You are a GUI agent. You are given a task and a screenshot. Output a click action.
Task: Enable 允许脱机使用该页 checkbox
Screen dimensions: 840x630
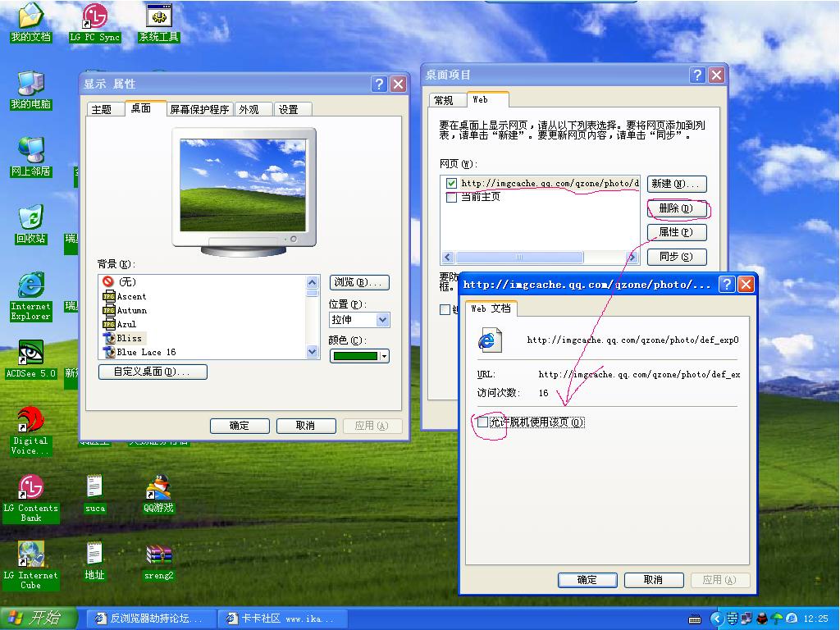click(x=482, y=422)
